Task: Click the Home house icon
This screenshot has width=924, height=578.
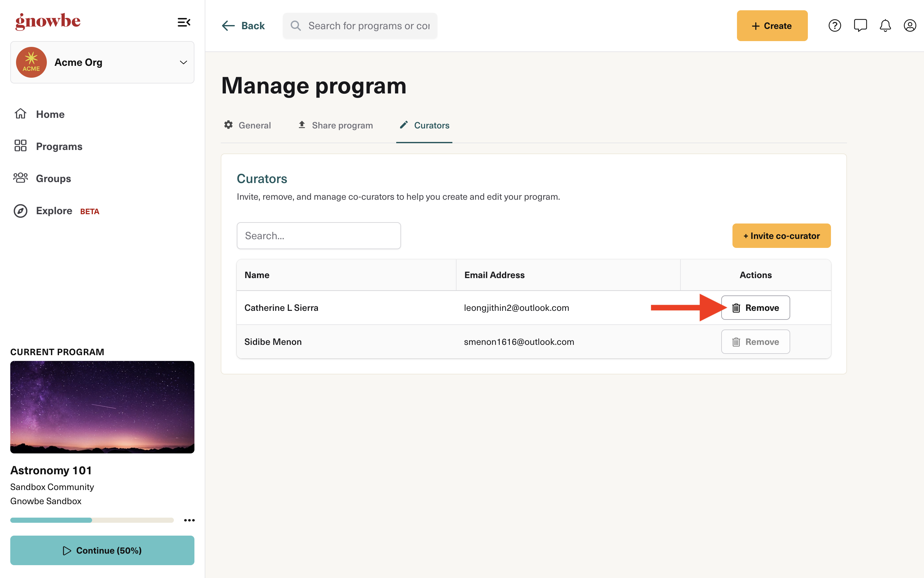Action: point(20,114)
